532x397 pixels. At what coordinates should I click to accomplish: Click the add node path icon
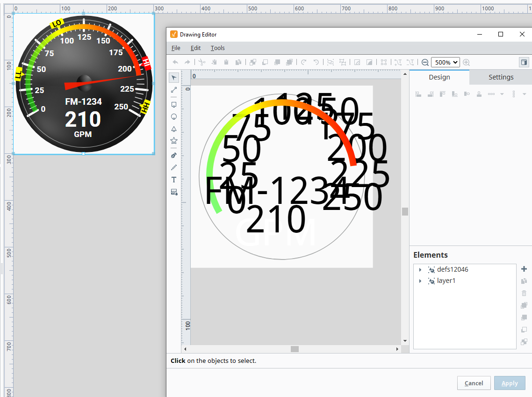[x=398, y=62]
